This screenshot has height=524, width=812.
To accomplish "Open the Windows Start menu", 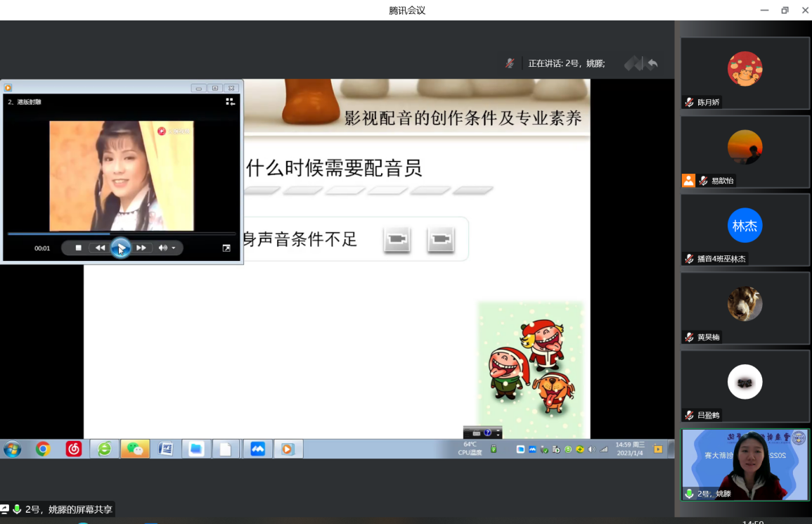I will pos(12,449).
